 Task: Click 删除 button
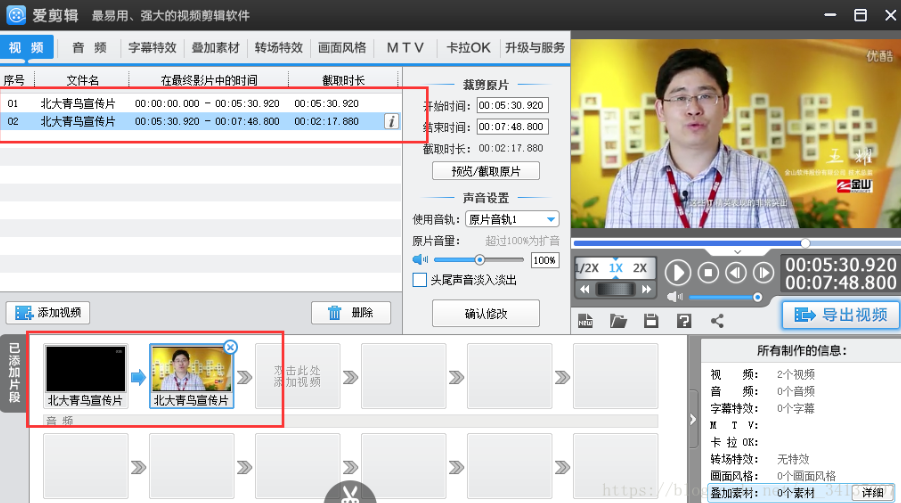351,313
